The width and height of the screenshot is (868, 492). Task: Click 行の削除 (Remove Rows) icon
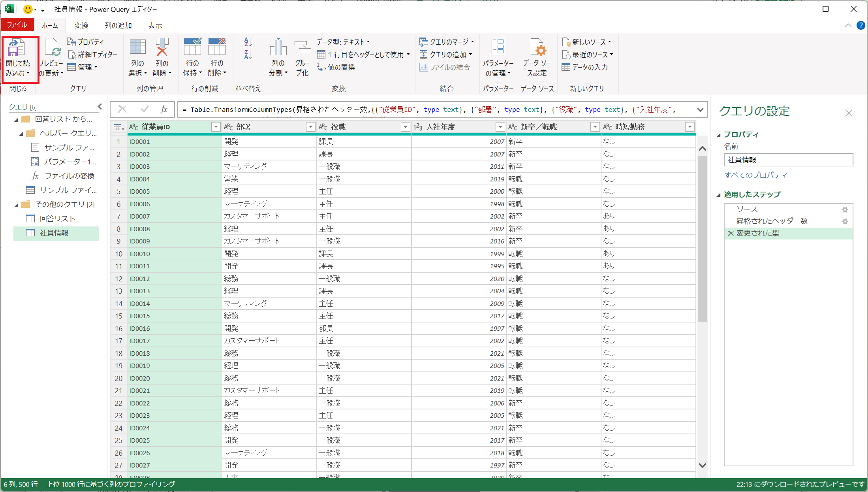217,47
